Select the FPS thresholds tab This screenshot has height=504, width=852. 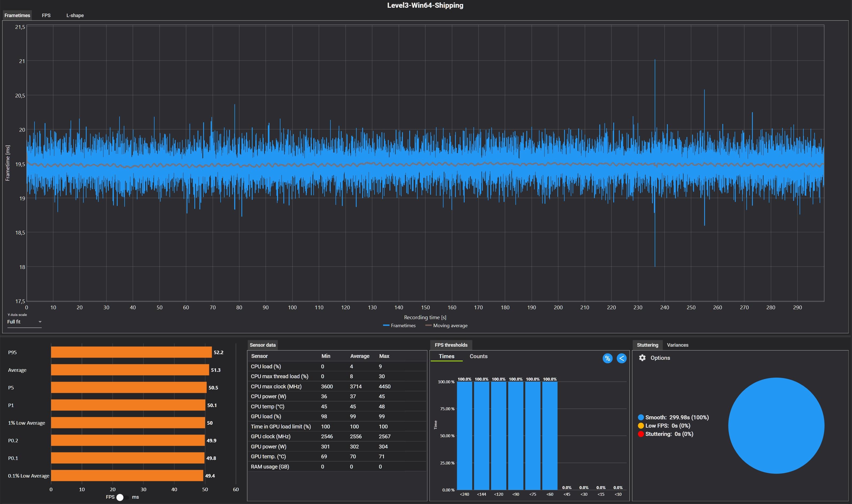pos(451,345)
